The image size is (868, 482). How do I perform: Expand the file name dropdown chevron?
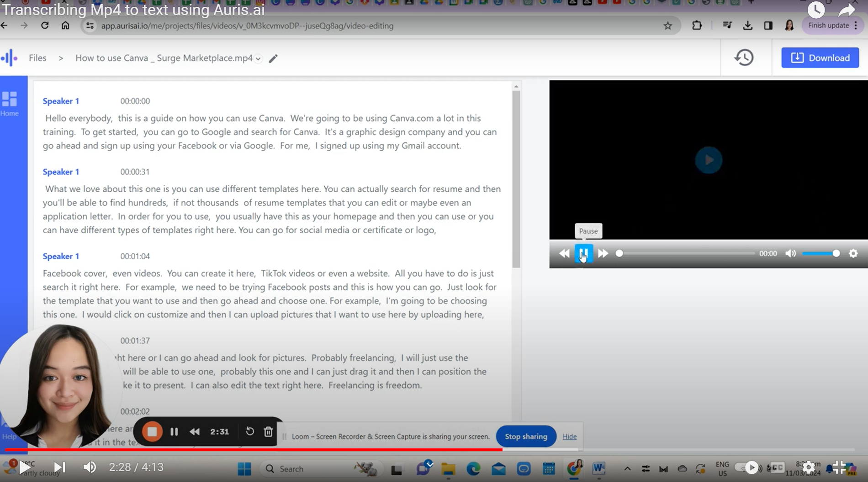[258, 58]
